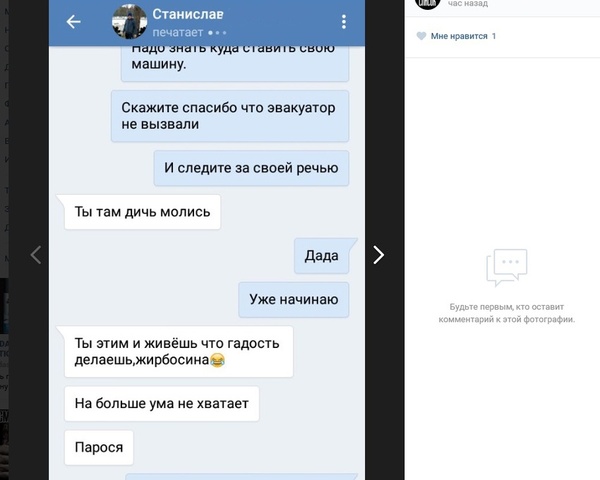Click the 'Уже начинаю' message bubble
The width and height of the screenshot is (600, 480).
click(x=293, y=300)
